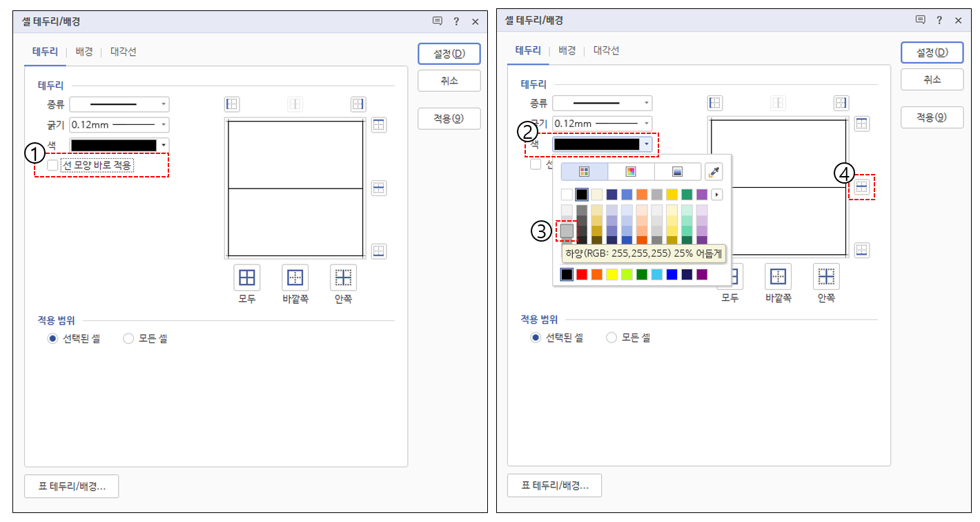
Task: Open the color spectrum tab in palette
Action: coord(631,172)
